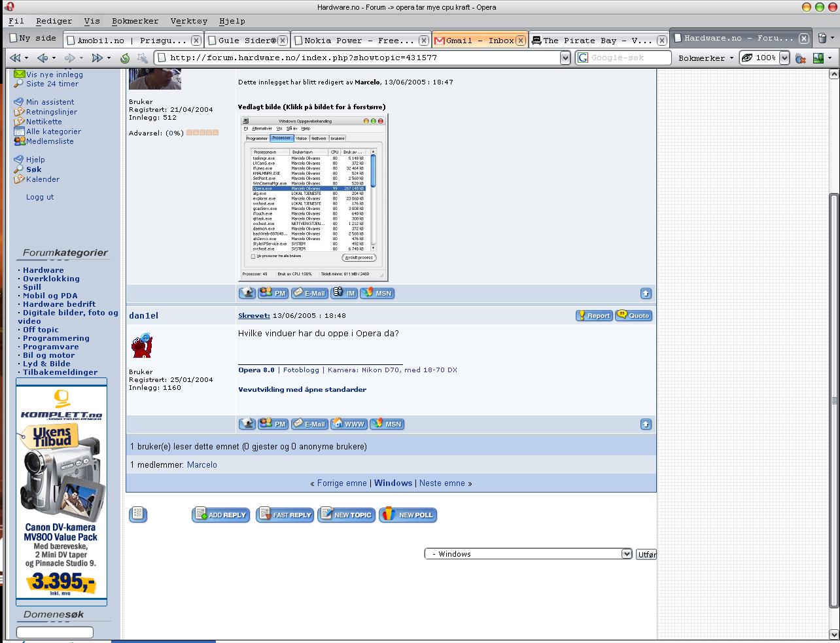Click the IM button under Marcelo's post
This screenshot has width=840, height=643.
click(344, 293)
